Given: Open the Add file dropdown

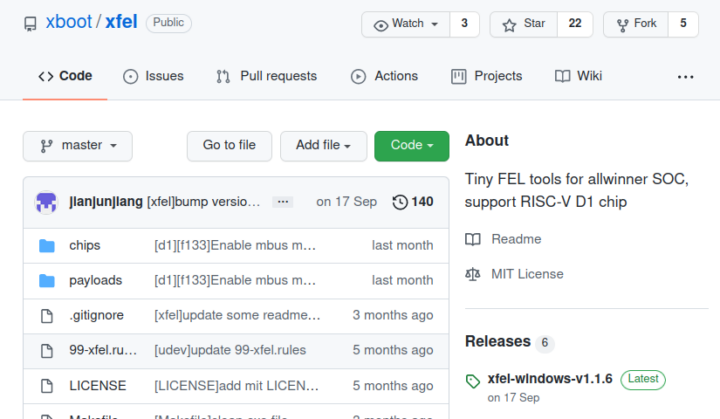Looking at the screenshot, I should click(323, 146).
